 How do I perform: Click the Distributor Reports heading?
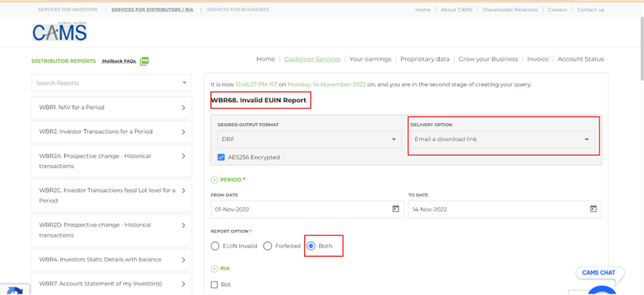[x=64, y=61]
